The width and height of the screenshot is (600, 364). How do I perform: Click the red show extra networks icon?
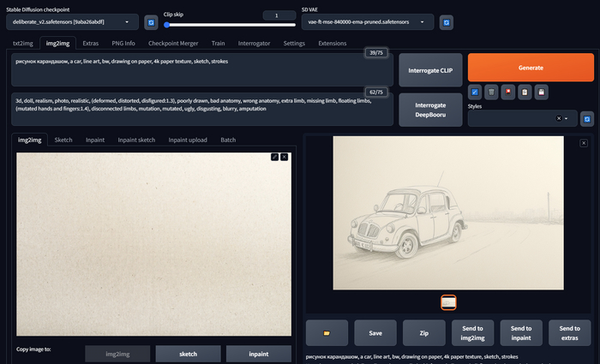coord(507,92)
